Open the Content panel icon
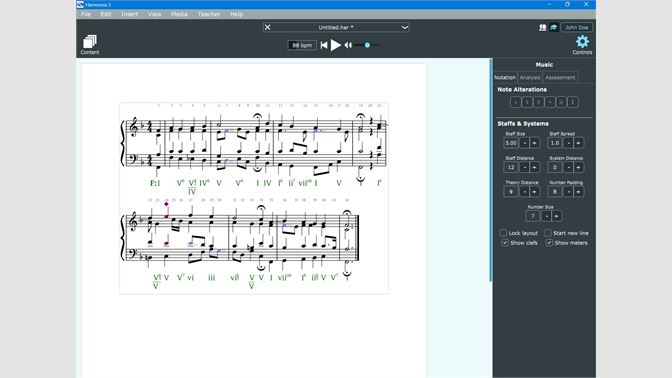672x378 pixels. click(x=90, y=45)
